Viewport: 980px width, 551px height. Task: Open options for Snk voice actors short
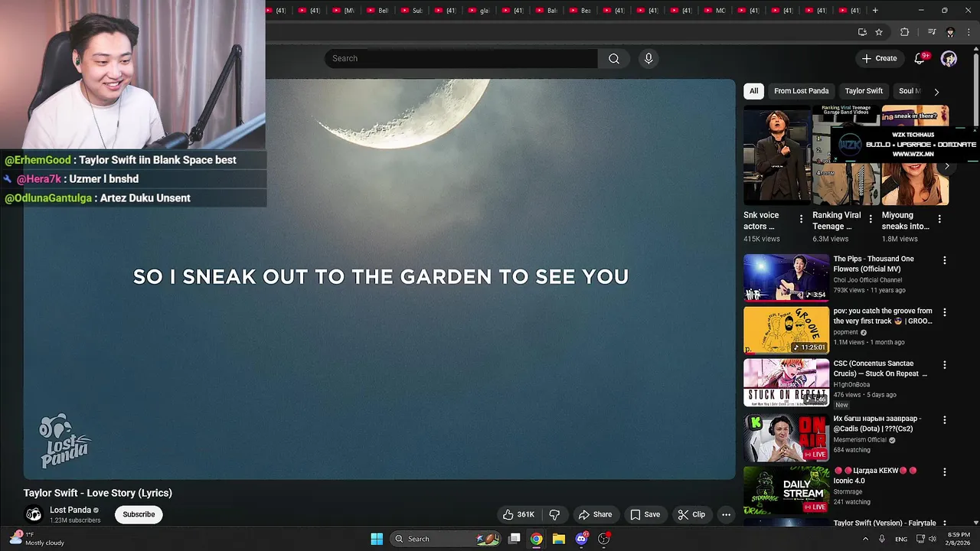coord(802,219)
